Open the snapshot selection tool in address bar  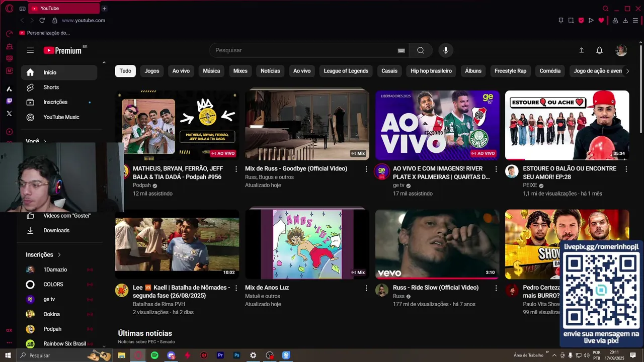pos(571,21)
